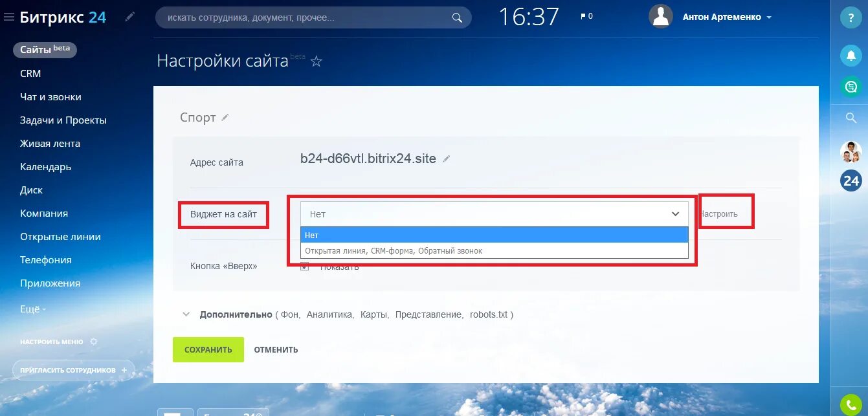Select Нет option in the widget list
The width and height of the screenshot is (868, 416).
(495, 235)
